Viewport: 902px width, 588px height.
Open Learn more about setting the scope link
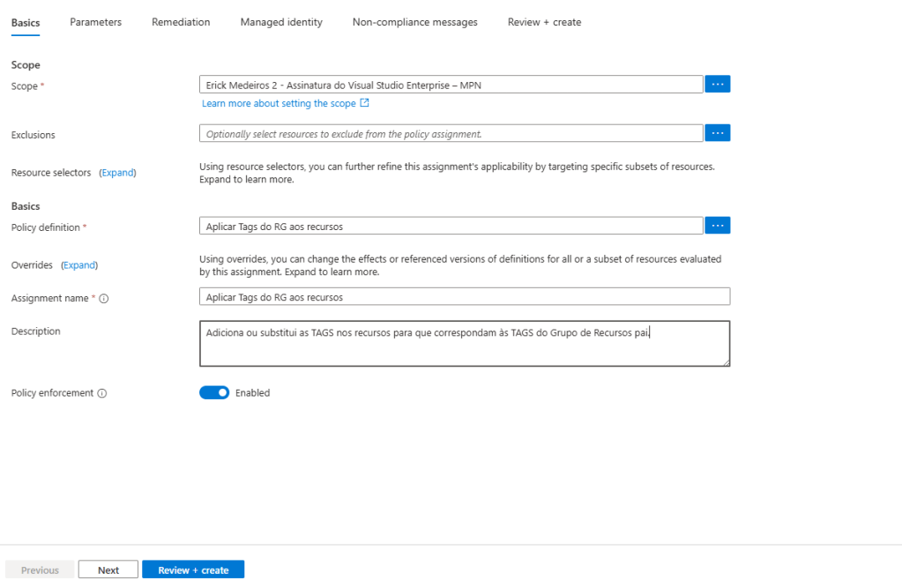pos(280,104)
